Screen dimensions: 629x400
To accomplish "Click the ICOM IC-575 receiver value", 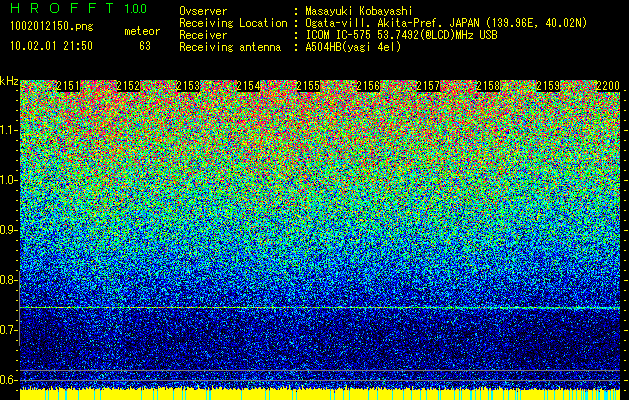I will [x=402, y=35].
